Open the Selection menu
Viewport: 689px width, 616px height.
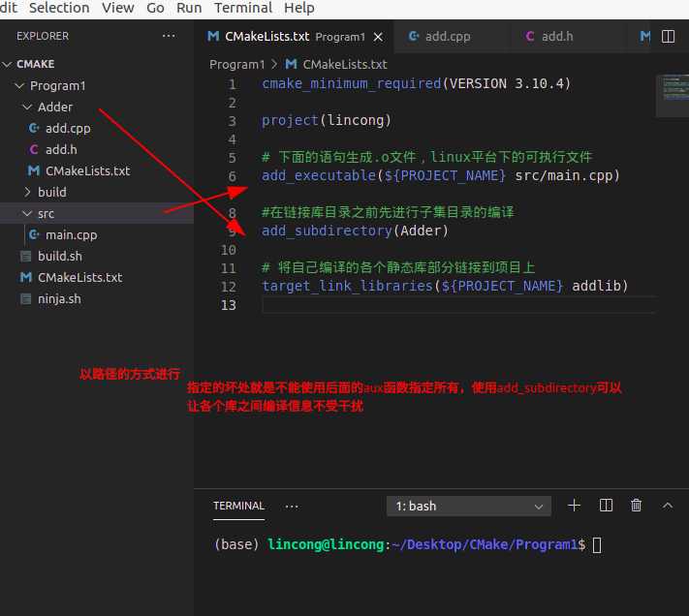pyautogui.click(x=59, y=8)
